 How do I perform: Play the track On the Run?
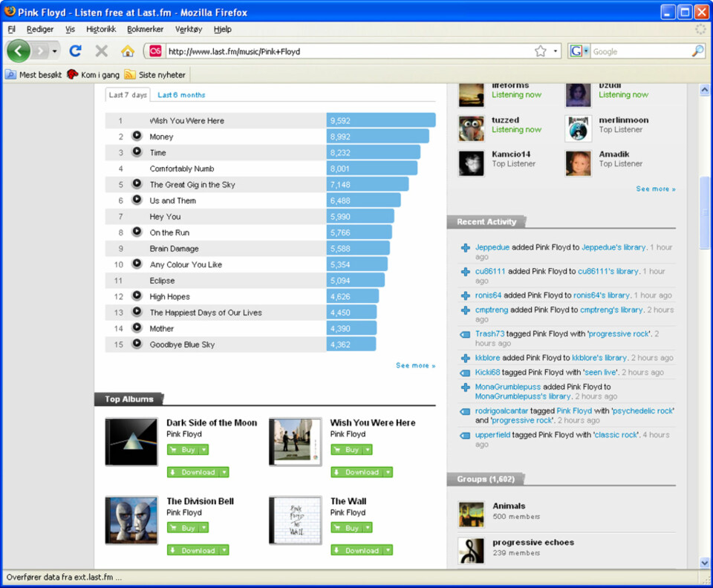click(x=137, y=232)
